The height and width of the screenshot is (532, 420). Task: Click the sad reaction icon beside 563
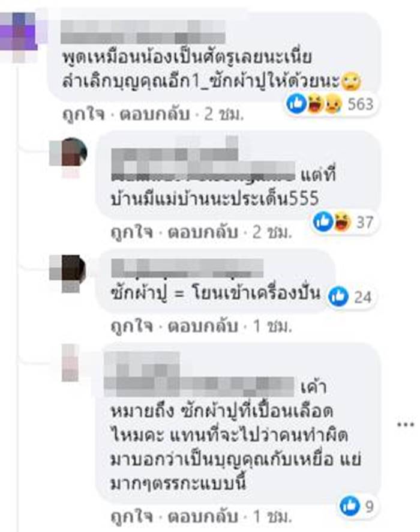tap(334, 104)
